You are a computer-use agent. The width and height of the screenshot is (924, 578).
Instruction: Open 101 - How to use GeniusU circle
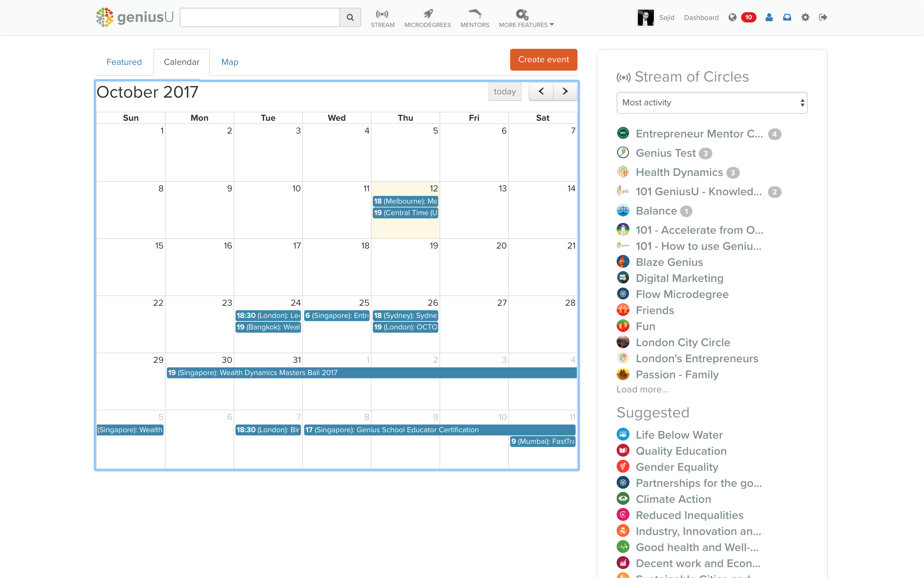point(698,246)
